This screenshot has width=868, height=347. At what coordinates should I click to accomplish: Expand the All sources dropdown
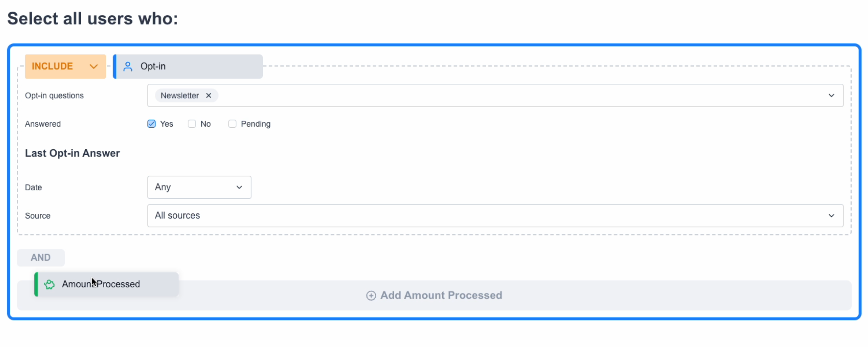[495, 216]
